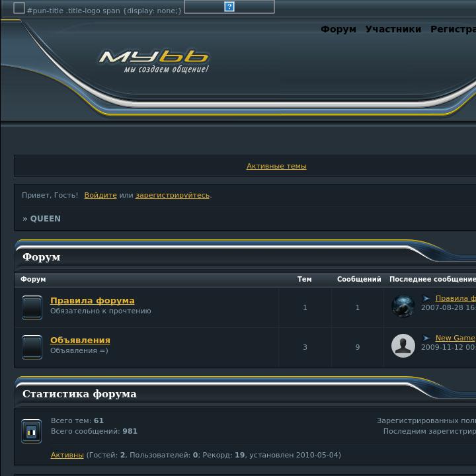
Task: Click the Активны link in statistics
Action: tap(67, 455)
